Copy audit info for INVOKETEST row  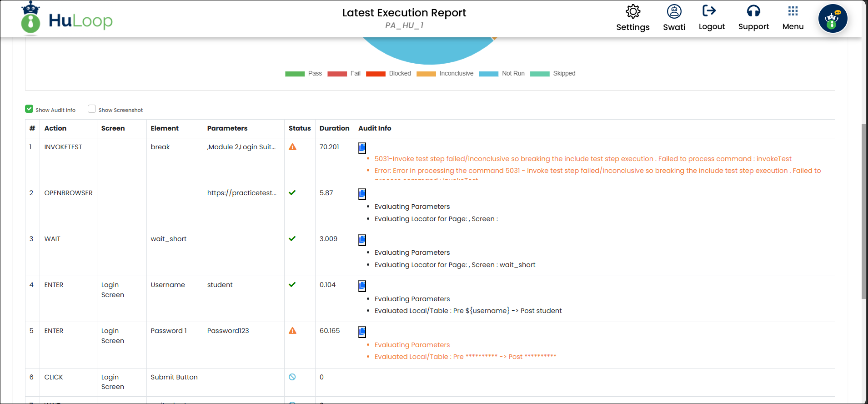click(362, 148)
